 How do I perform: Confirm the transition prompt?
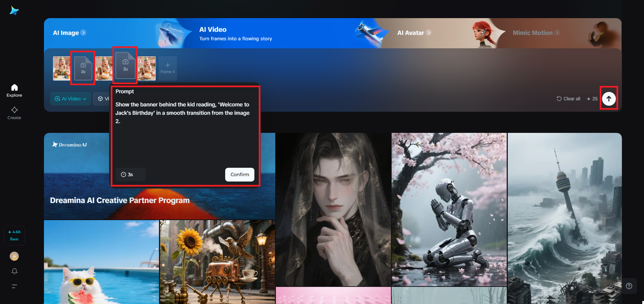coord(240,174)
